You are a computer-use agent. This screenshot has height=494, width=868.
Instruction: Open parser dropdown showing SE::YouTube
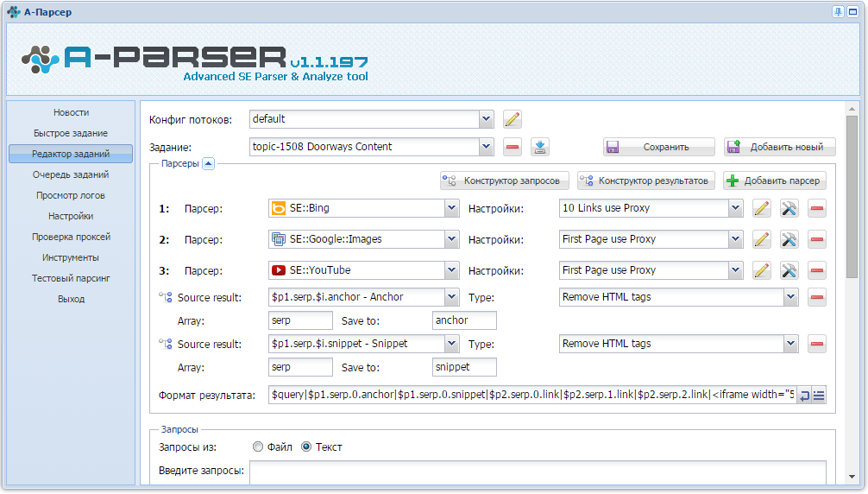click(x=452, y=270)
